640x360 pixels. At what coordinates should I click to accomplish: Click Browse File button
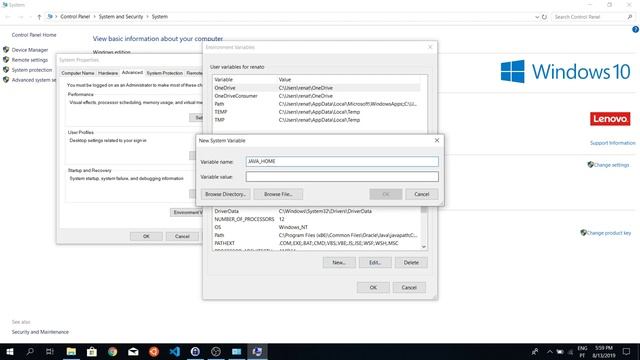pyautogui.click(x=278, y=194)
